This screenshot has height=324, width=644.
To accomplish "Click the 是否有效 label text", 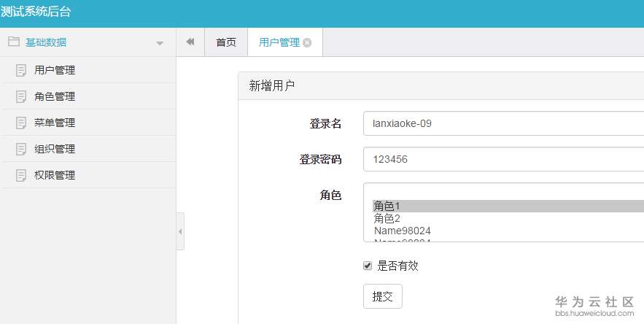I will coord(397,266).
